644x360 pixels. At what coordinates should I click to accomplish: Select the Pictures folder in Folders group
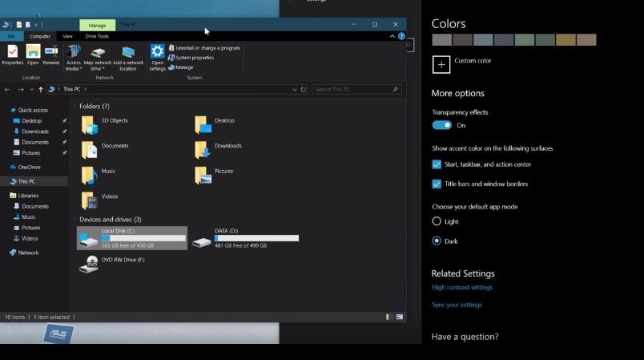214,176
